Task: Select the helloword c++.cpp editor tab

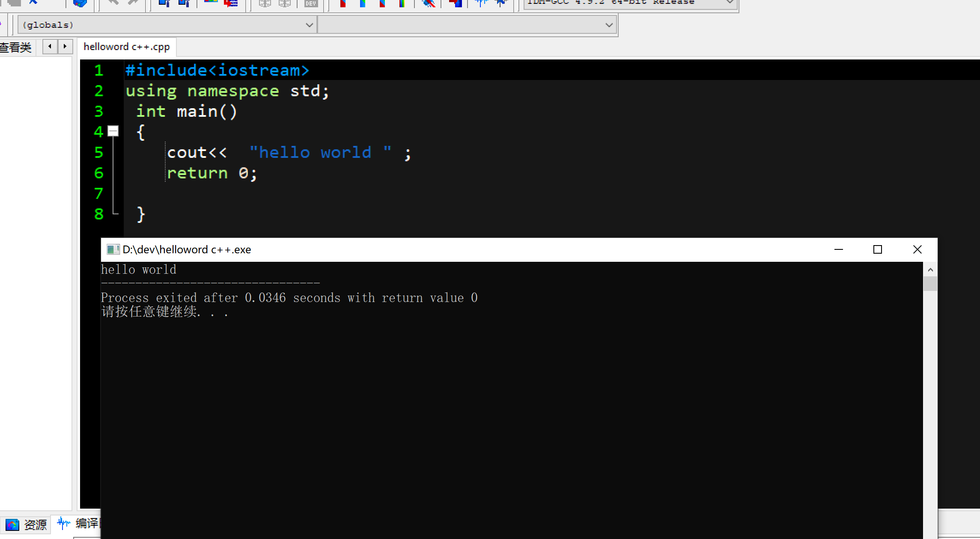Action: 127,47
